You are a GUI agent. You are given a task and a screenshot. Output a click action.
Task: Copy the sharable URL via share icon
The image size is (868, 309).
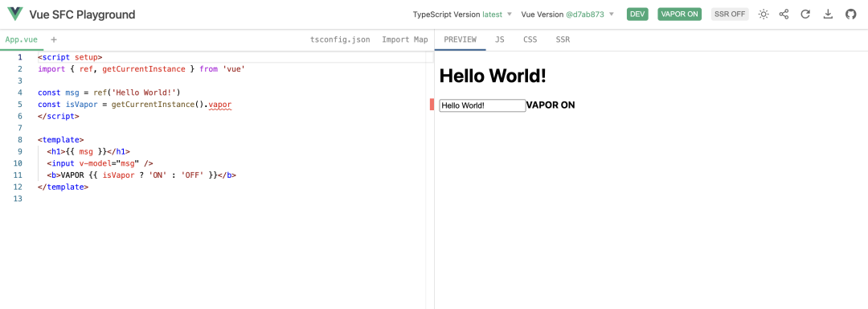784,14
